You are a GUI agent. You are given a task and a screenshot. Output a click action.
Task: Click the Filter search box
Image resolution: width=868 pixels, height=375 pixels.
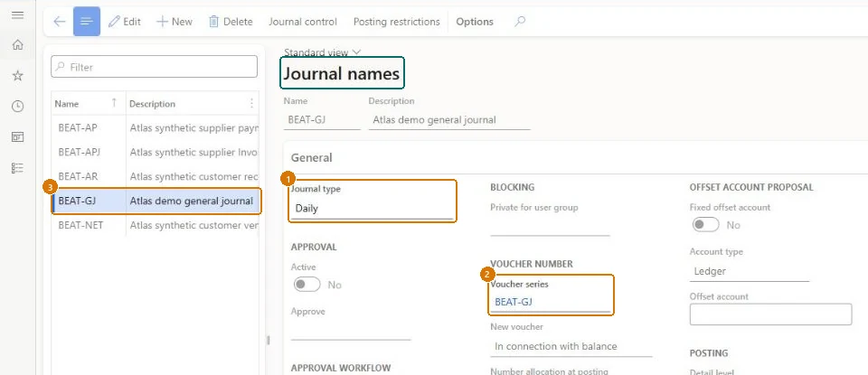pyautogui.click(x=154, y=67)
